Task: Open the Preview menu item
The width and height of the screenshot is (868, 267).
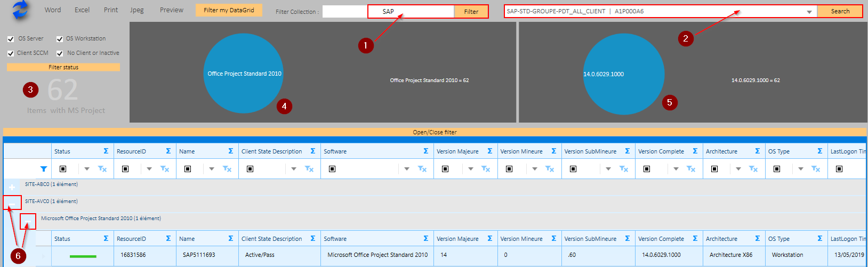Action: (172, 10)
